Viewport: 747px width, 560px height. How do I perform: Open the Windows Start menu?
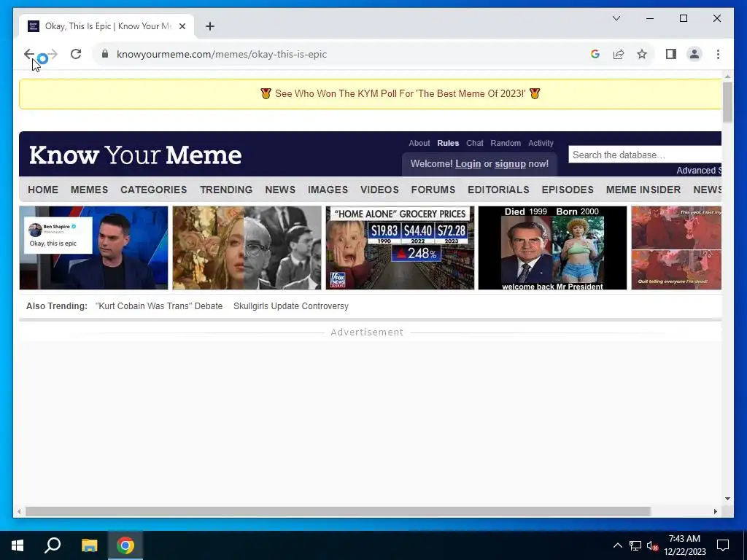18,545
